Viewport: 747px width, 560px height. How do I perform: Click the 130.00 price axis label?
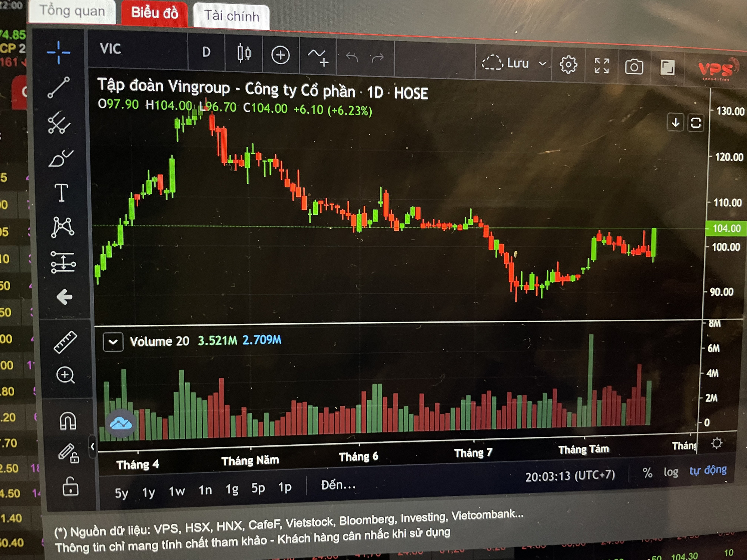point(730,111)
